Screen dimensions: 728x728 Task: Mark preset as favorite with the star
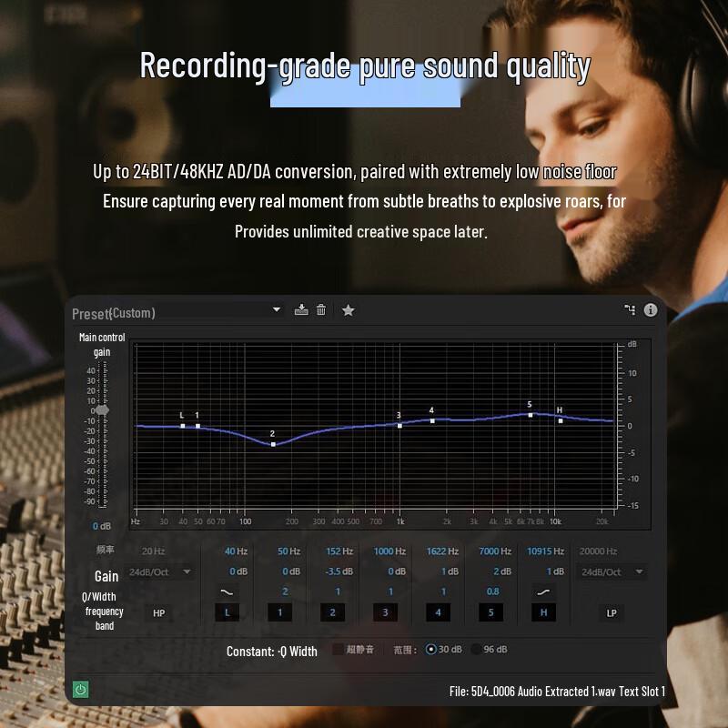348,309
